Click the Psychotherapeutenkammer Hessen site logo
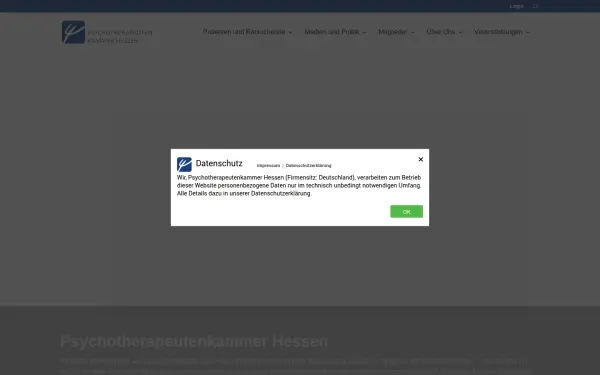 point(107,32)
